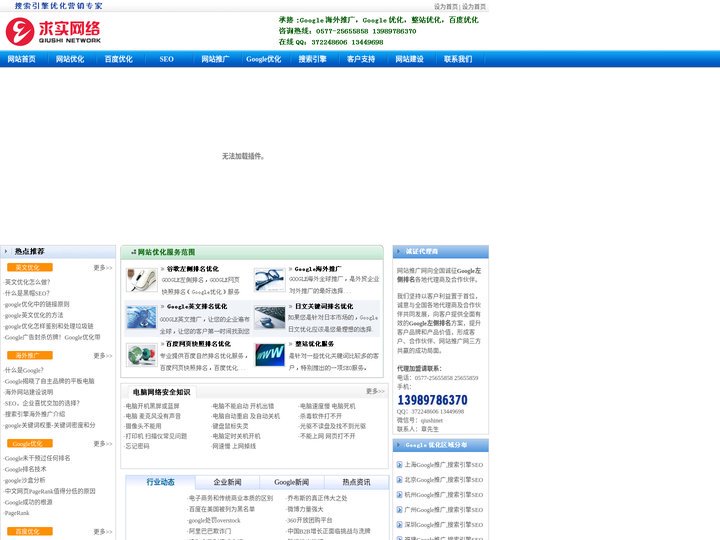Click arrow icon in Google优化区域分布 header

[x=399, y=445]
